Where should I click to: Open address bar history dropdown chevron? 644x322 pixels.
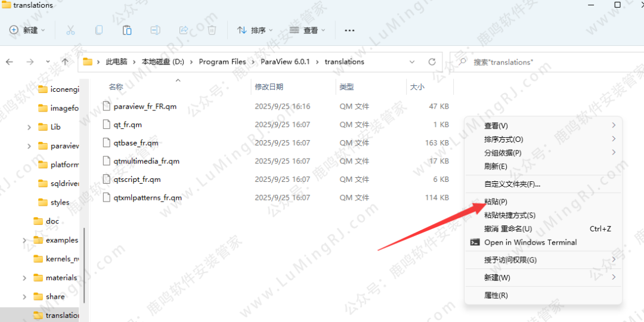(x=412, y=62)
